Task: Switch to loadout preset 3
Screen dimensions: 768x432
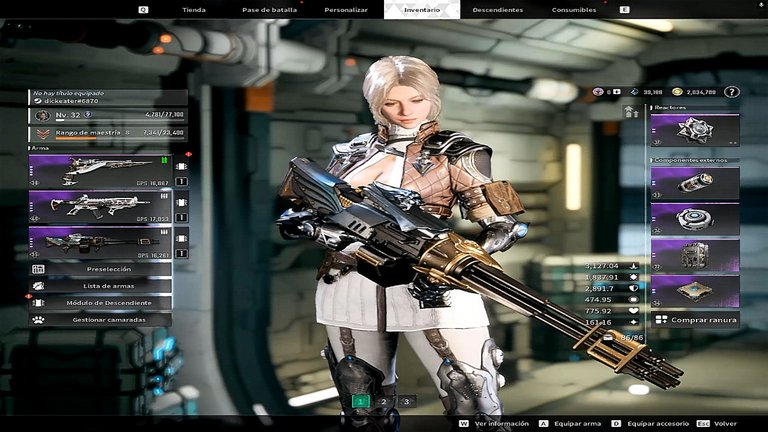Action: (407, 402)
